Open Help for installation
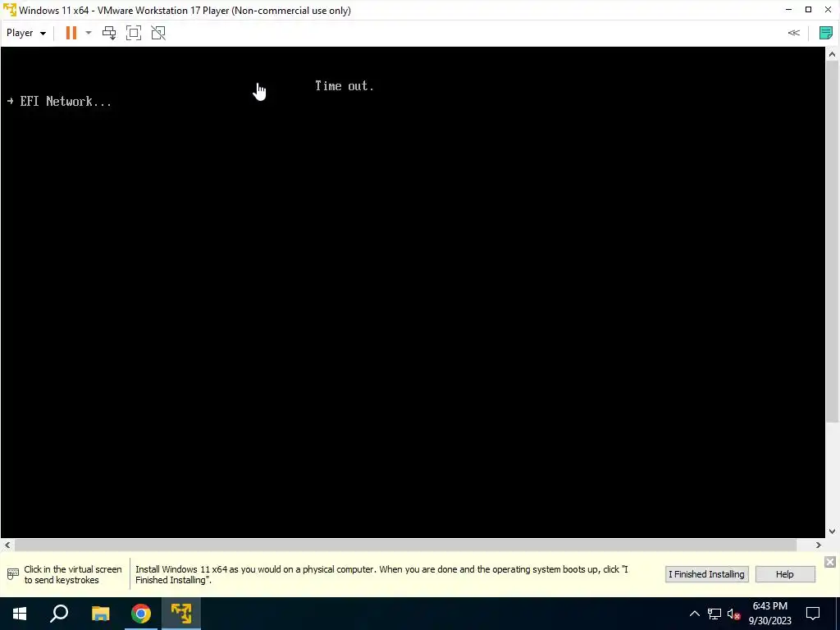The height and width of the screenshot is (630, 840). click(784, 574)
